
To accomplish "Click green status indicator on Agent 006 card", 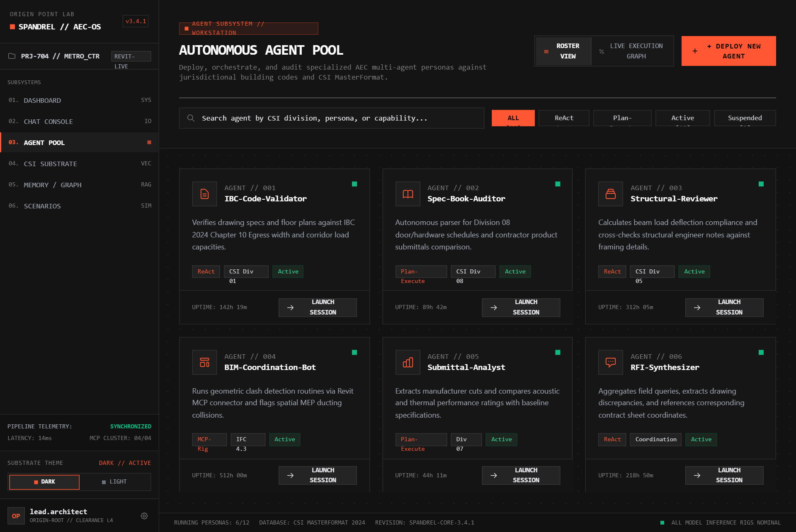I will coord(761,353).
